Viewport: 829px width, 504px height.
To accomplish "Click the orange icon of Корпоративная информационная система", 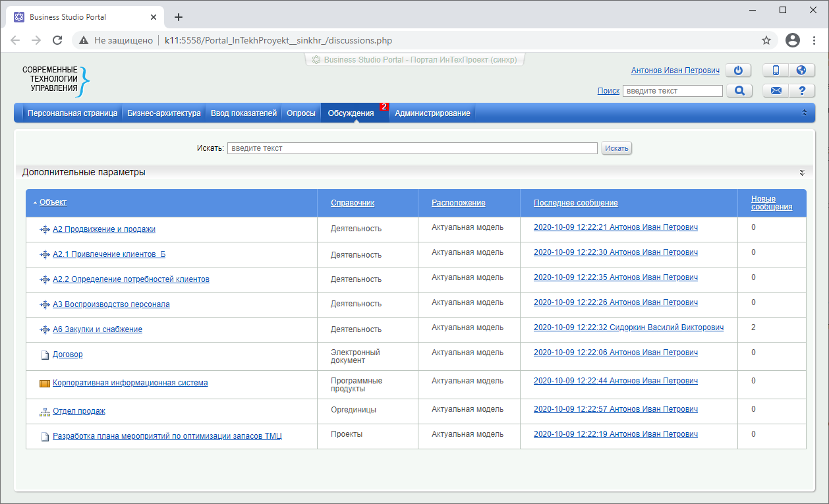I will (45, 383).
